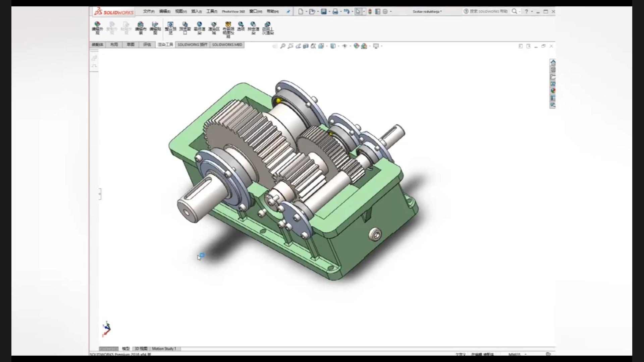Open the Integrated Preview render tool
Viewport: 644px width, 362px height.
[170, 24]
